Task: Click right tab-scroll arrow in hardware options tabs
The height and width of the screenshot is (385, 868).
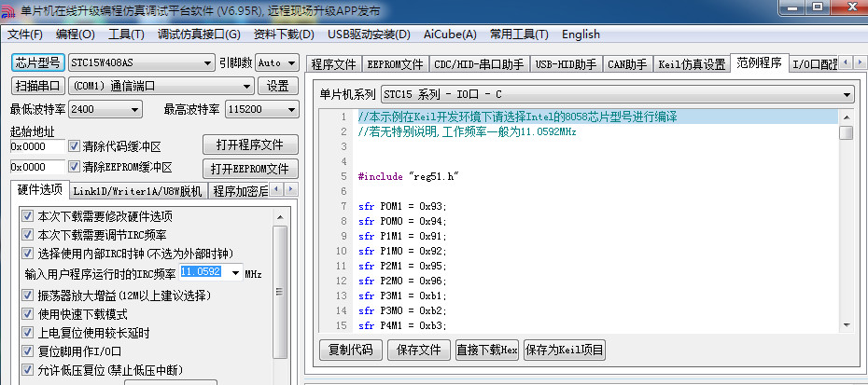Action: point(290,189)
